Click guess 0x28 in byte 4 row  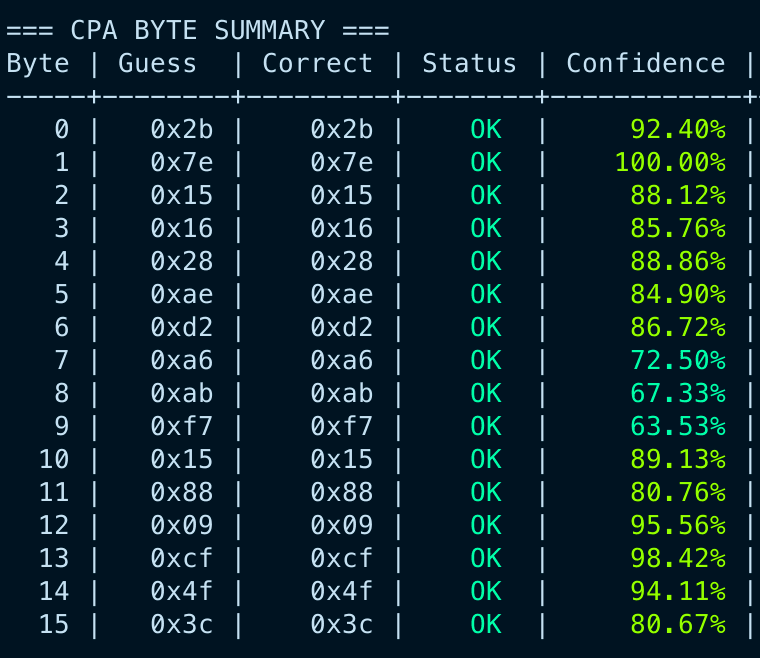tap(181, 261)
